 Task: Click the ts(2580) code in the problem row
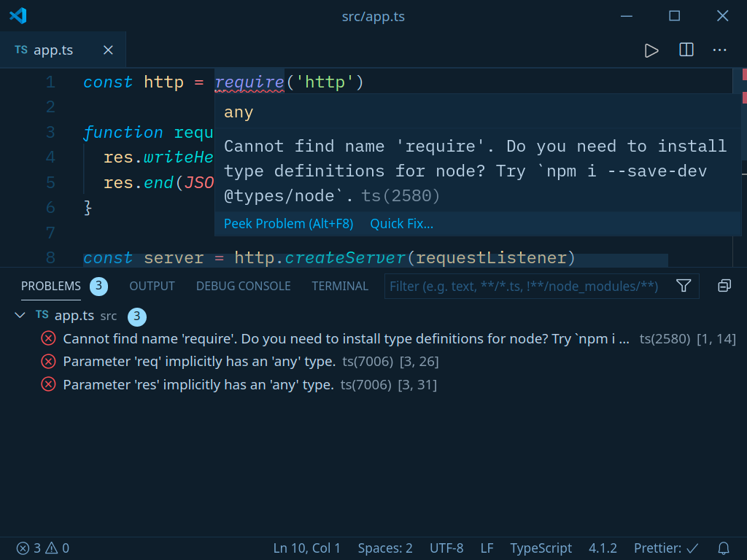[x=665, y=338]
